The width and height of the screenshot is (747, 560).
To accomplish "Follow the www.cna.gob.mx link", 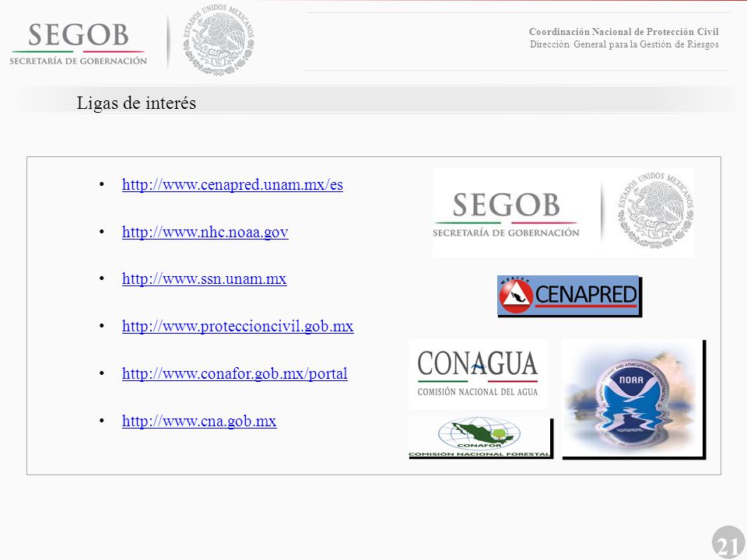I will (199, 421).
